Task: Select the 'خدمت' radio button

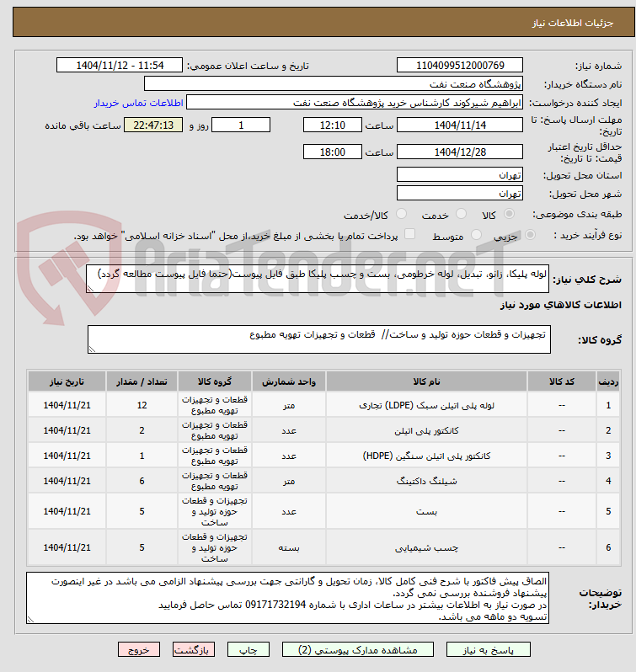Action: coord(461,213)
